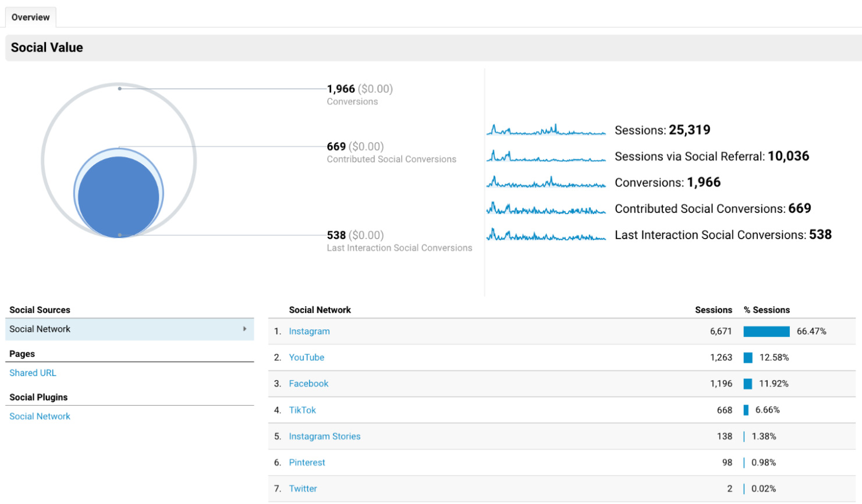Viewport: 862px width, 504px height.
Task: Open the Instagram network report
Action: [x=309, y=331]
